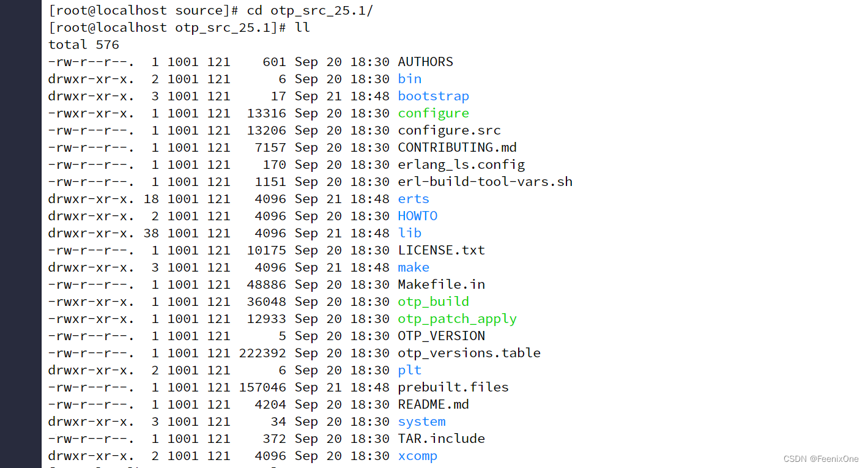Viewport: 868px width, 468px height.
Task: Select the OTP_VERSION file name
Action: (441, 336)
